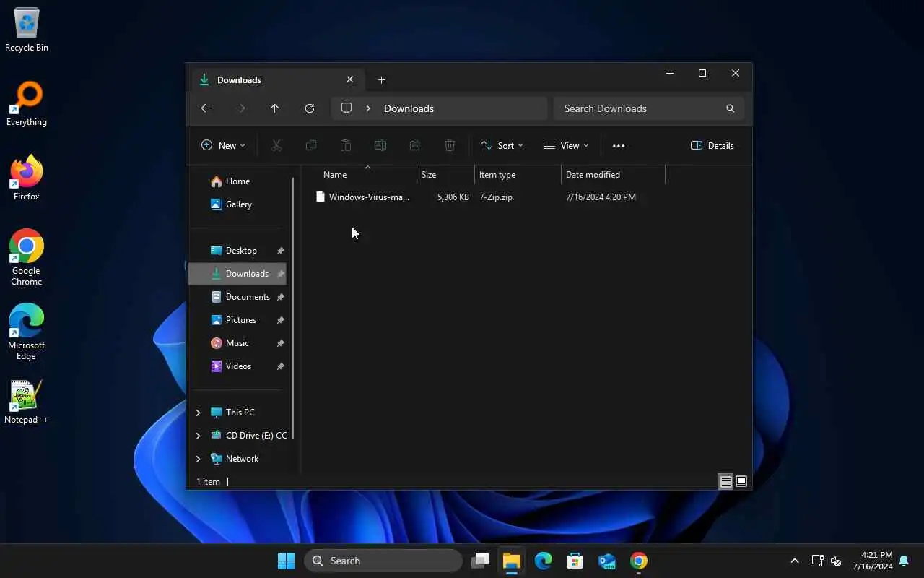Expand the Network tree node
The width and height of the screenshot is (924, 578).
198,459
